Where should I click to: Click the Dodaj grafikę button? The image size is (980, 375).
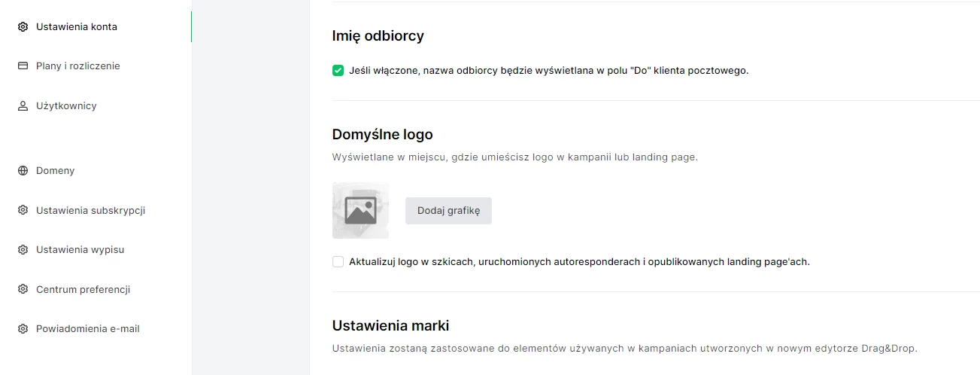448,211
